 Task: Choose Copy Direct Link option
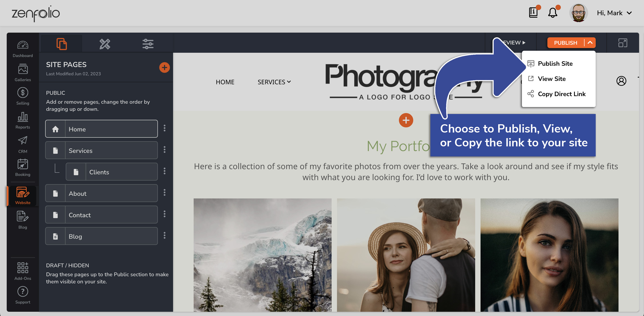click(561, 94)
